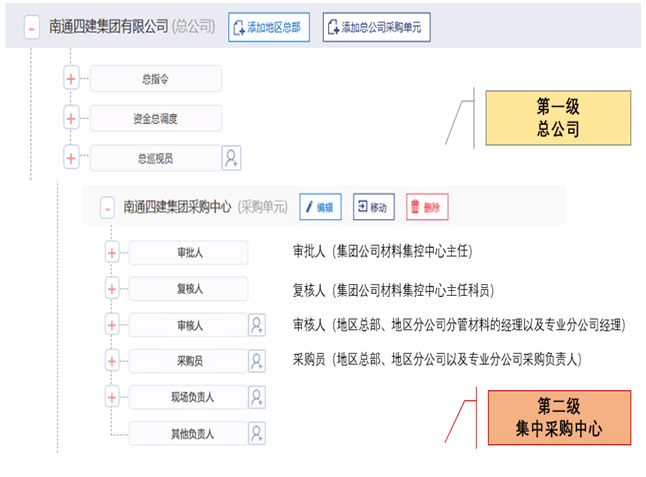Expand the 总巡视员 plus icon
This screenshot has width=646, height=477.
[71, 158]
